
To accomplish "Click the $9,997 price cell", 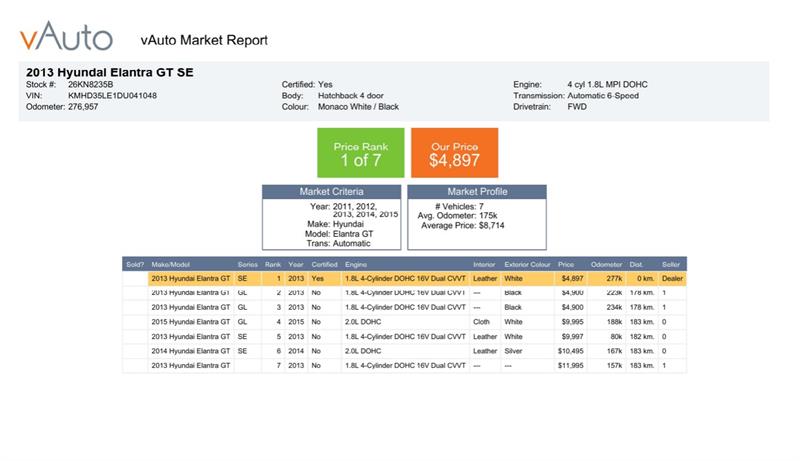I will click(x=572, y=337).
